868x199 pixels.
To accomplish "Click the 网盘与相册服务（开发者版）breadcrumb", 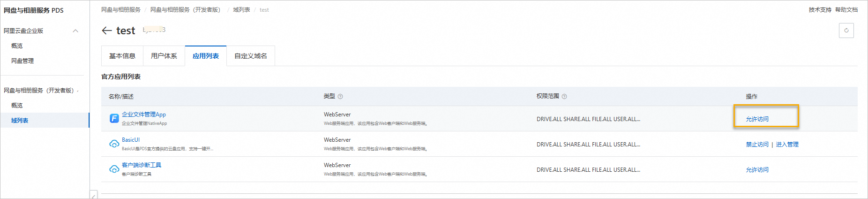I will tap(185, 9).
